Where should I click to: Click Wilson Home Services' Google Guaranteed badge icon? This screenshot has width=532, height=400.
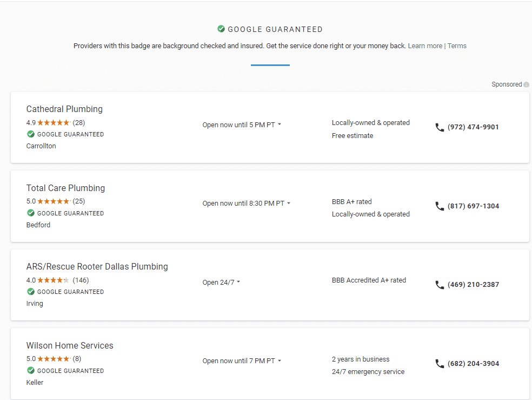pos(31,370)
